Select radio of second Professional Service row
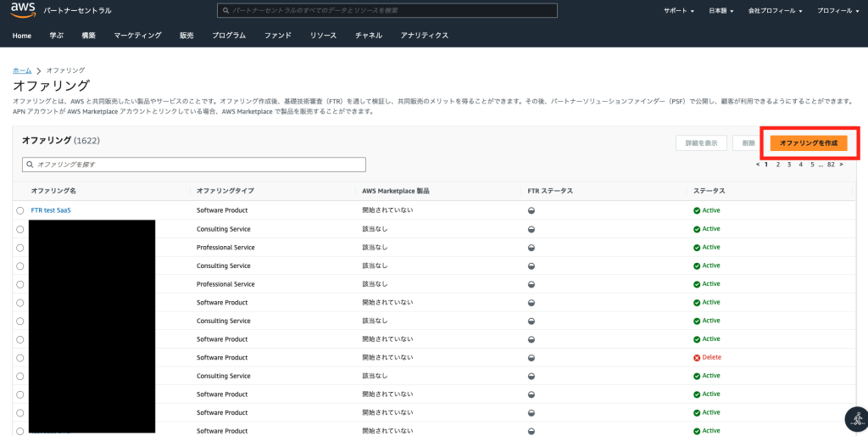 point(20,284)
